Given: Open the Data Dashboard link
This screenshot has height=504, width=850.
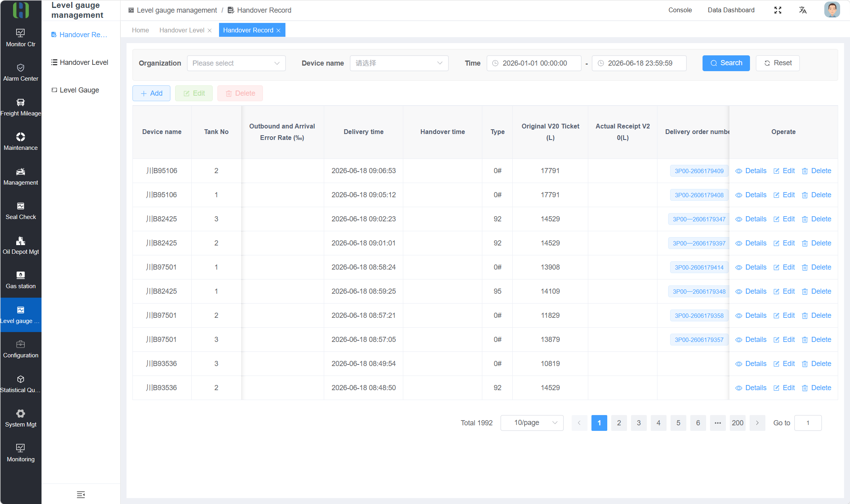Looking at the screenshot, I should [731, 10].
